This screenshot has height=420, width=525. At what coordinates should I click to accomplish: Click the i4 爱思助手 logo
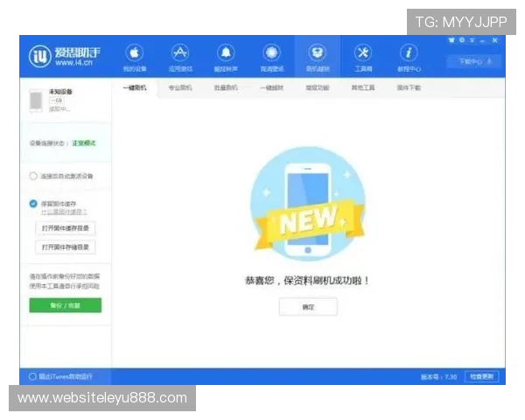tap(65, 56)
